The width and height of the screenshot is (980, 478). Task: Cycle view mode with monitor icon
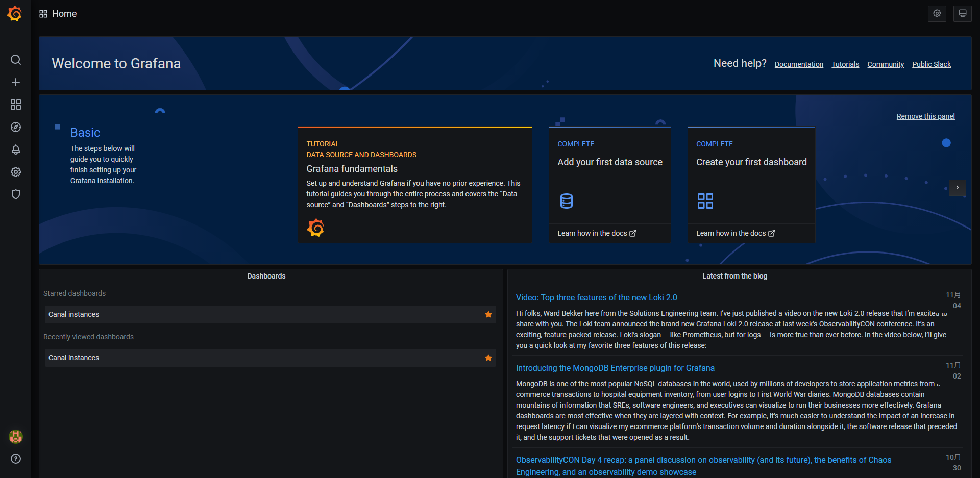(962, 14)
